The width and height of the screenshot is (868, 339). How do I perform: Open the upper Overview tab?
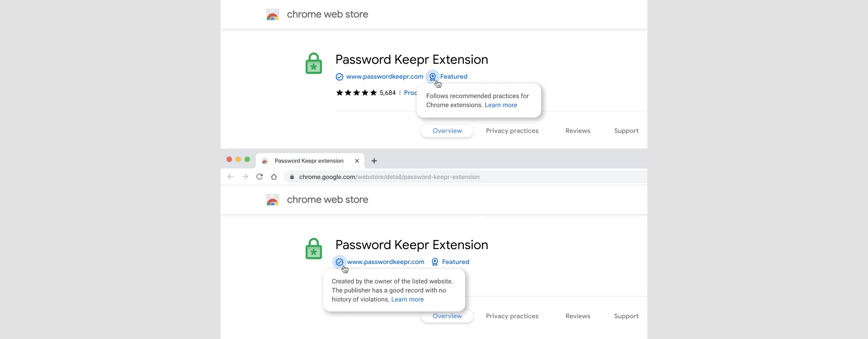click(447, 131)
